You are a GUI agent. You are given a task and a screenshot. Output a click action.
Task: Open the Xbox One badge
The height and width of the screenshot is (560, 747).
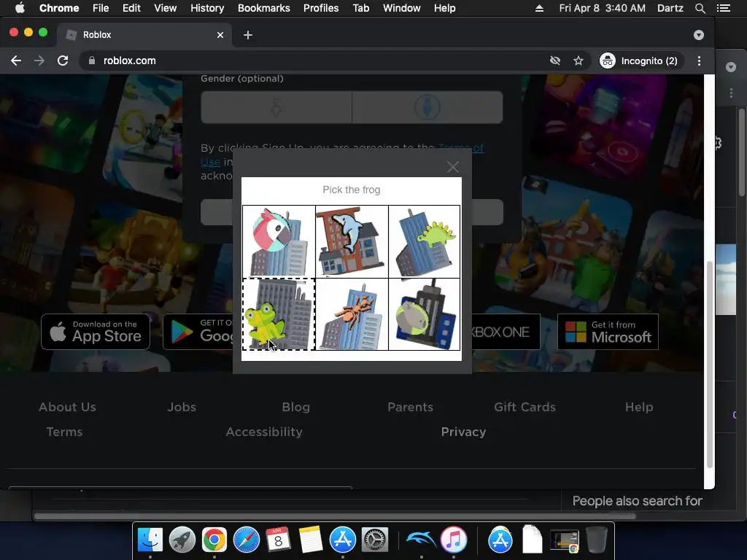pos(506,332)
